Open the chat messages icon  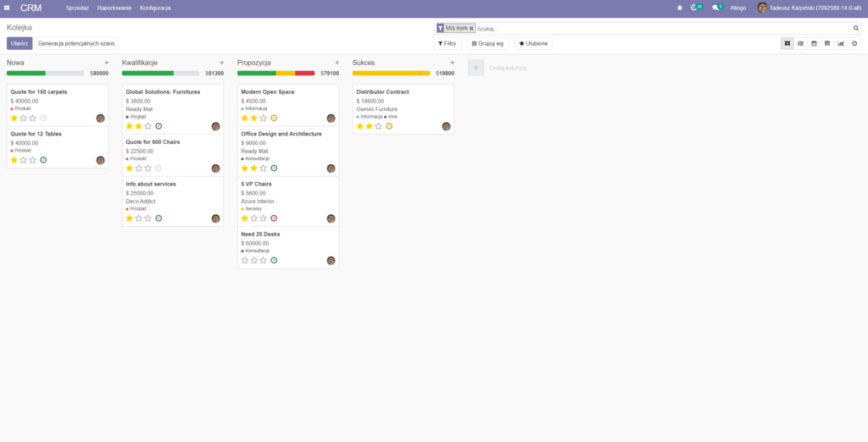coord(715,8)
